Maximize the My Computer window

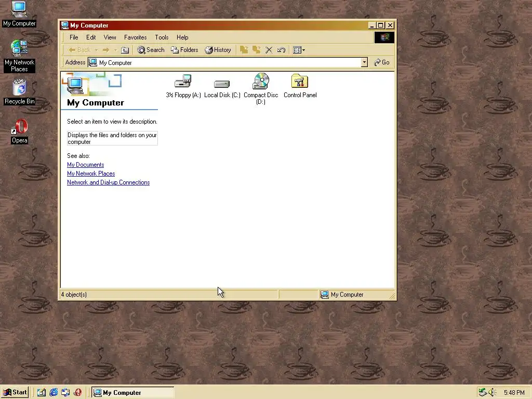(381, 25)
